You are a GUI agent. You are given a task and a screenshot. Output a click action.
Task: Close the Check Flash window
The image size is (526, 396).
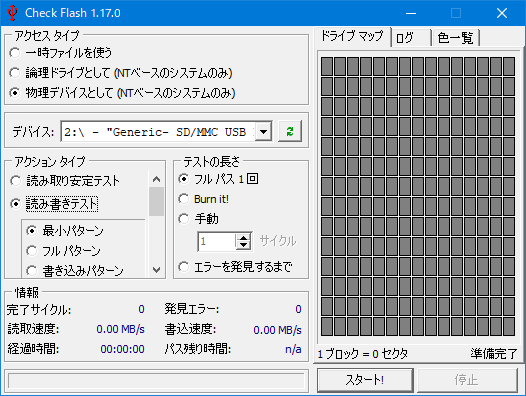[502, 13]
